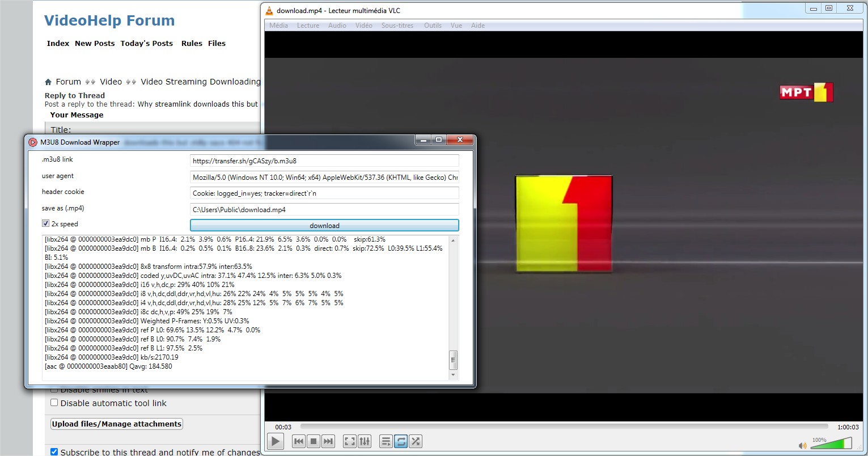The image size is (868, 456).
Task: Open the Aide menu in VLC
Action: tap(478, 26)
